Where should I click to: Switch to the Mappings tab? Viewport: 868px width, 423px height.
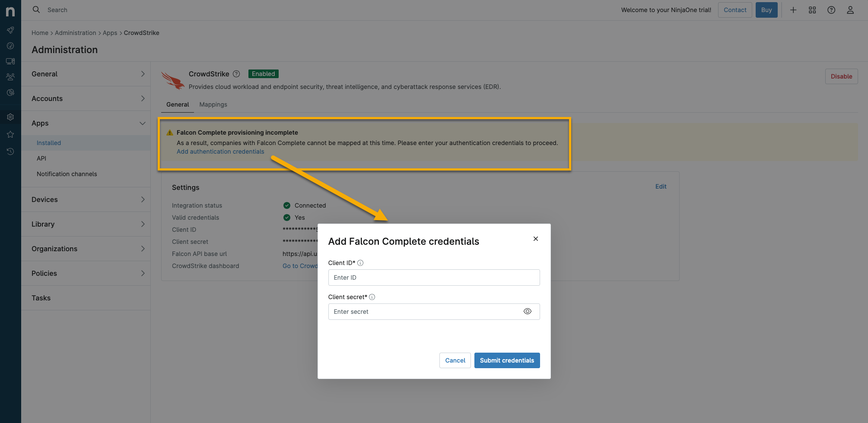point(213,104)
